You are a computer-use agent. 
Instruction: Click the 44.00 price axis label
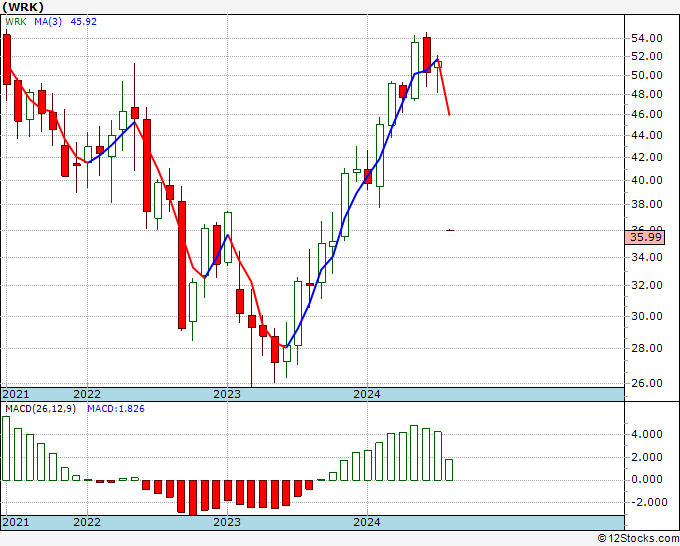point(647,136)
